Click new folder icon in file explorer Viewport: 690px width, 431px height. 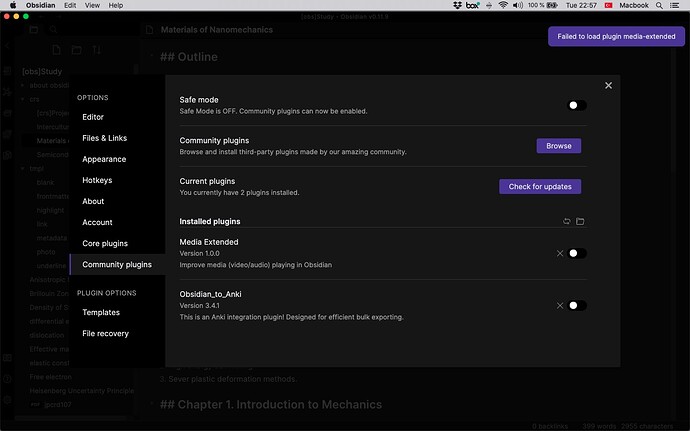pyautogui.click(x=77, y=50)
